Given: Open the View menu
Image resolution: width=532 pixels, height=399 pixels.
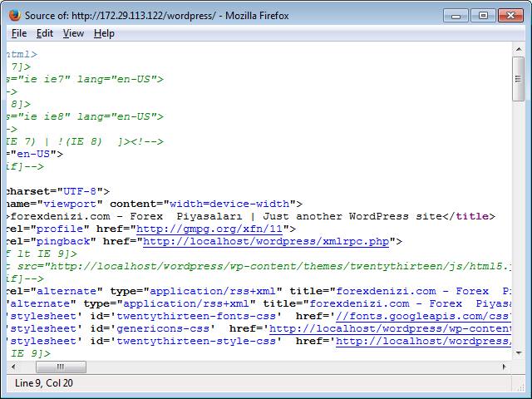Looking at the screenshot, I should pyautogui.click(x=73, y=33).
